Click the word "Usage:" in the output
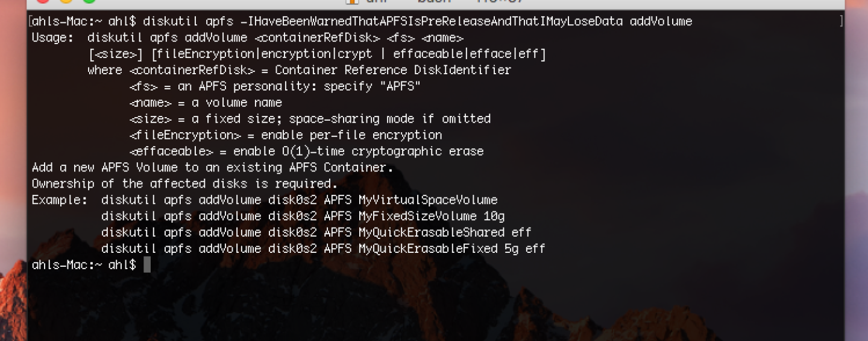The height and width of the screenshot is (341, 868). (52, 38)
